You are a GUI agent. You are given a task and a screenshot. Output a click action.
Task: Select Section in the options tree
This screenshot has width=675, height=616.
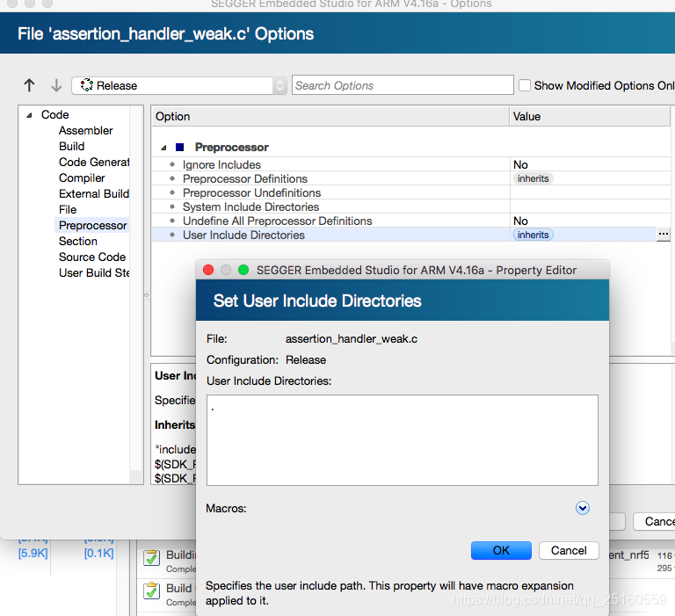click(x=78, y=241)
